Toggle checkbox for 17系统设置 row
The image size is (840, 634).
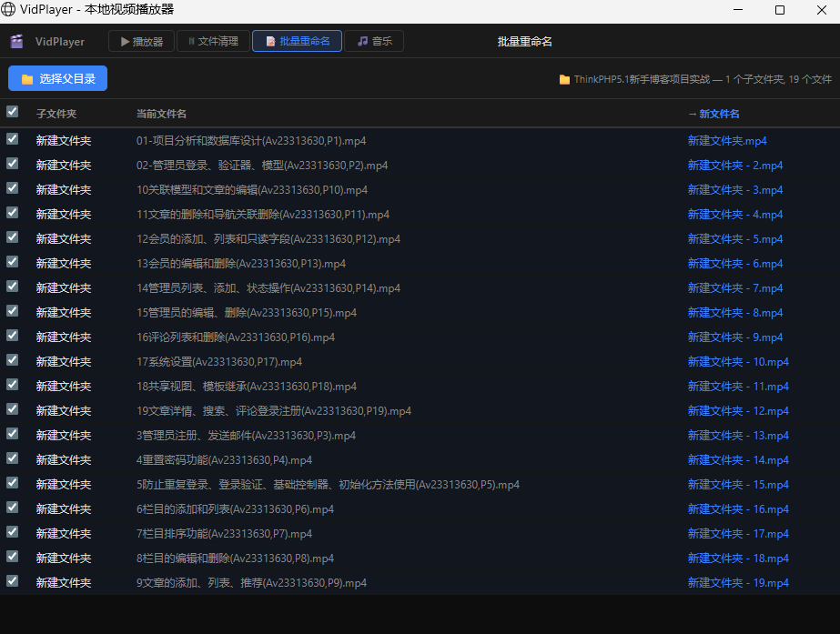(13, 360)
